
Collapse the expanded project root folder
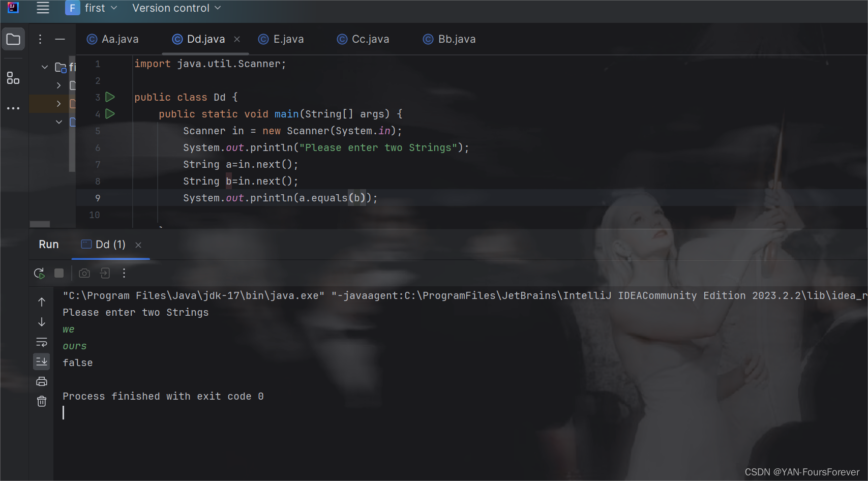point(44,67)
